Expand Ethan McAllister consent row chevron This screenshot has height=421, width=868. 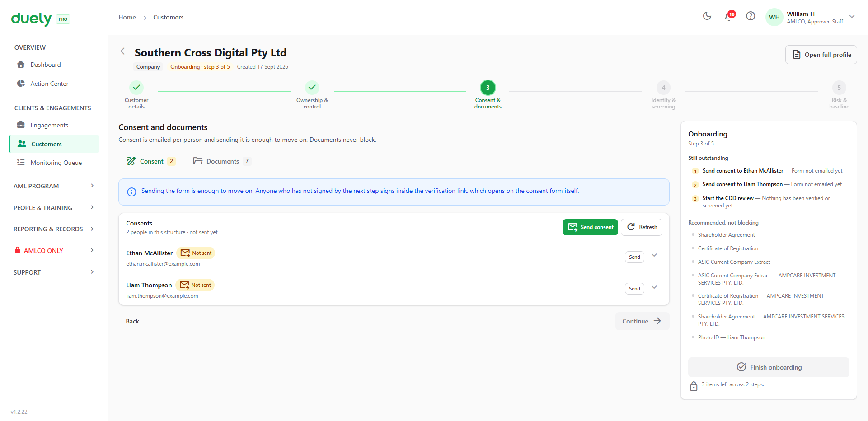654,255
